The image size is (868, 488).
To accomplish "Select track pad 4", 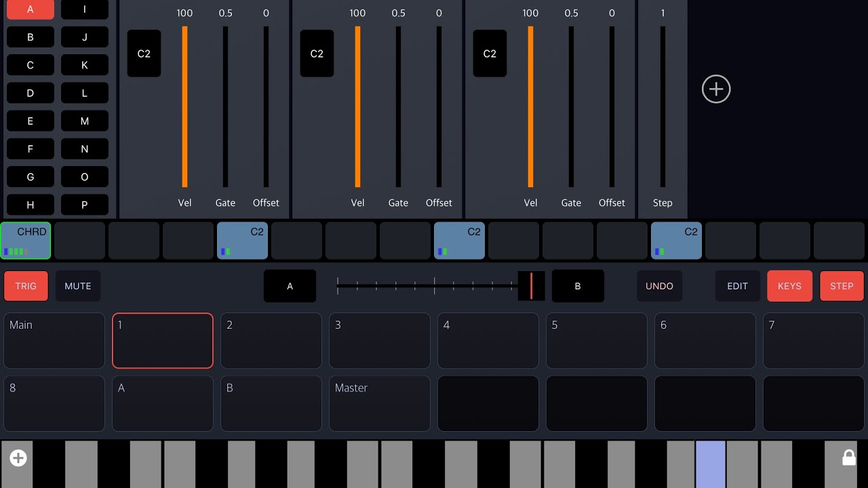I will click(488, 341).
